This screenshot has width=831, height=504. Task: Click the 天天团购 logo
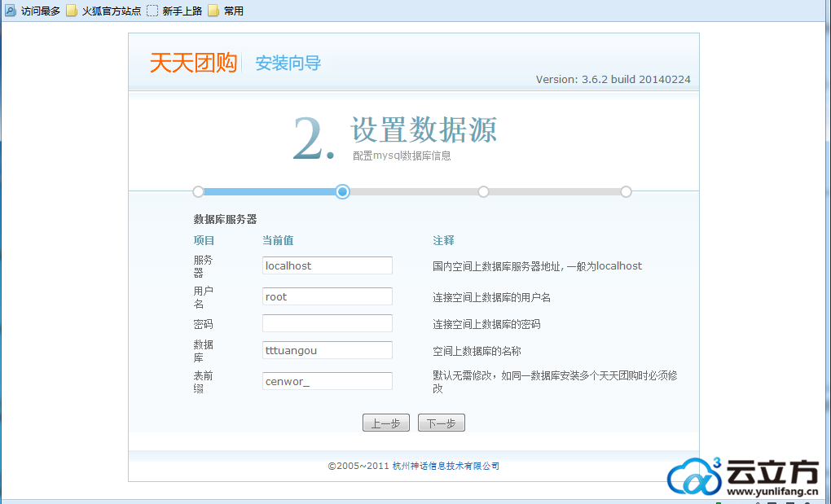(193, 63)
